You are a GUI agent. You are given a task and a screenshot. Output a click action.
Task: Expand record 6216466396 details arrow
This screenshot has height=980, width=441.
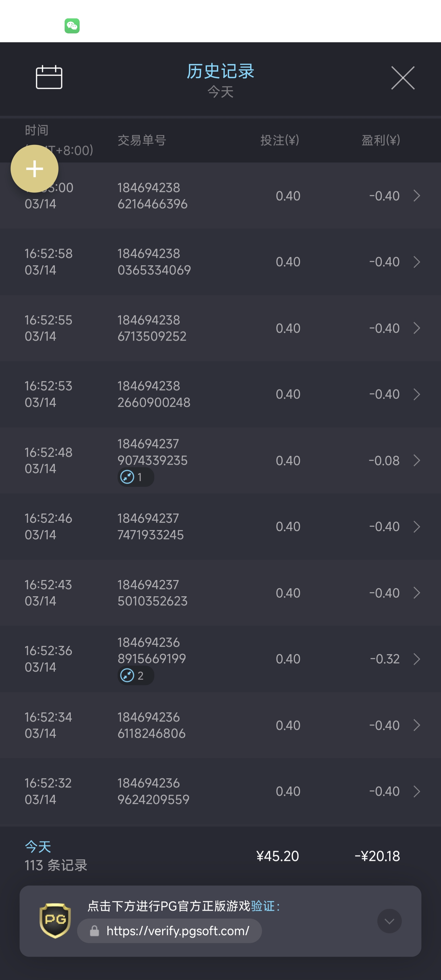[x=417, y=196]
